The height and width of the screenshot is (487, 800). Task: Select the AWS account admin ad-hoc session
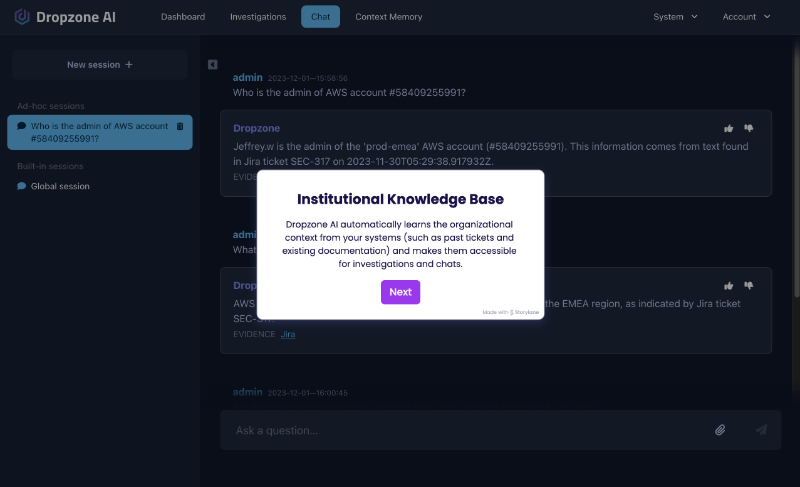pyautogui.click(x=99, y=132)
